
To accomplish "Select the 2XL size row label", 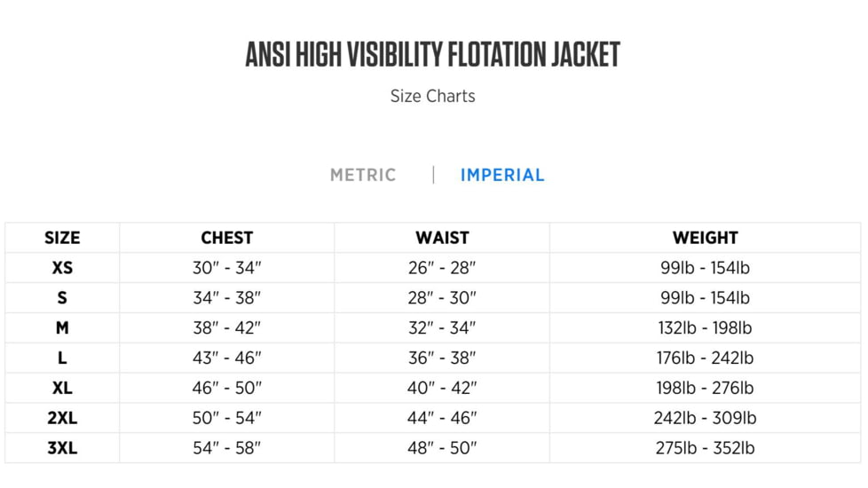I will tap(62, 419).
